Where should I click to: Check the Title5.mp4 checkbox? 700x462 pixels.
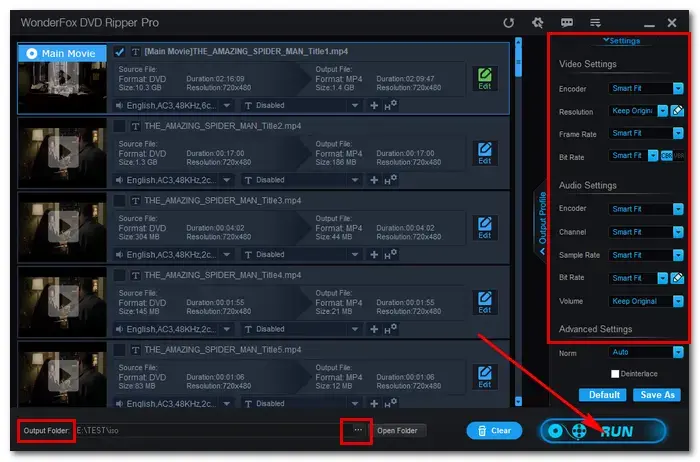[119, 350]
